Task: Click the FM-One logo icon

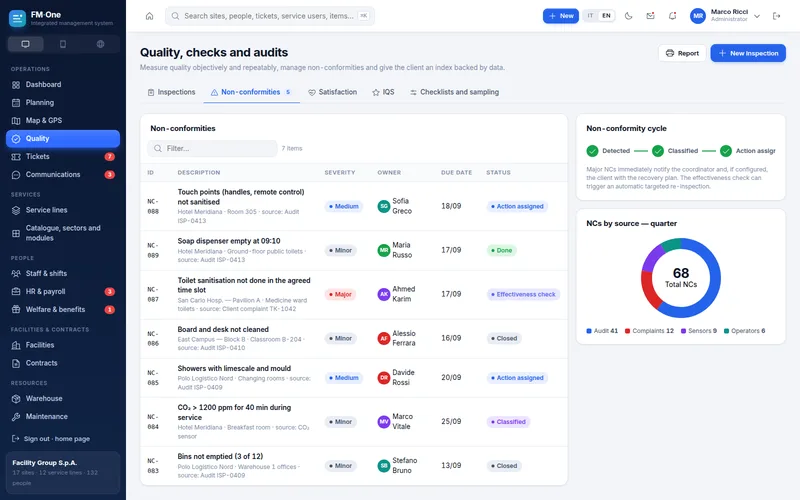Action: tap(17, 18)
